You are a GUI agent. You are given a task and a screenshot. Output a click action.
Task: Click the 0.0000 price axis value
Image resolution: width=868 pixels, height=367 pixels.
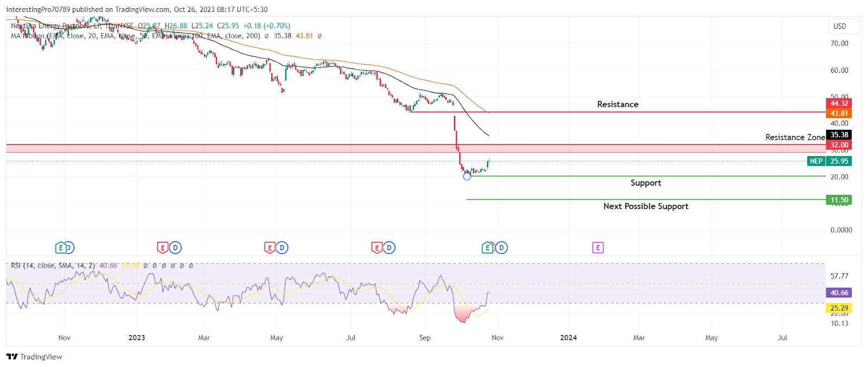click(x=841, y=230)
